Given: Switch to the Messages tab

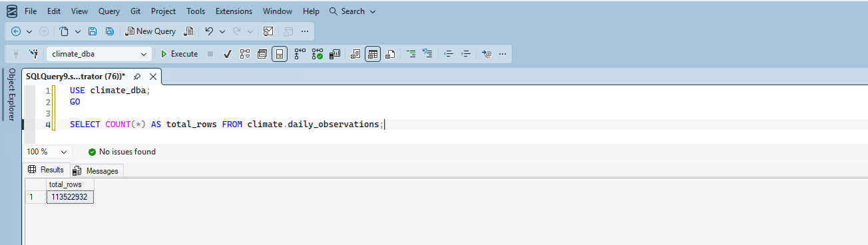Looking at the screenshot, I should (x=97, y=170).
